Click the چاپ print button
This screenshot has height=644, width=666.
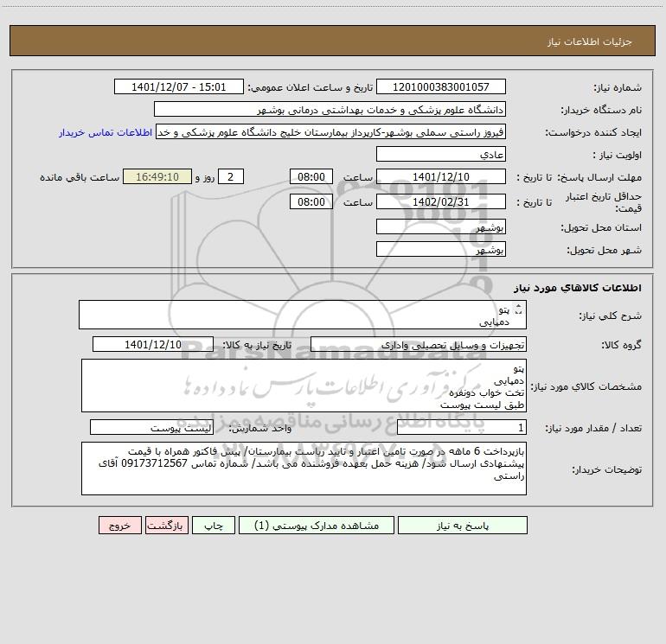pos(214,525)
